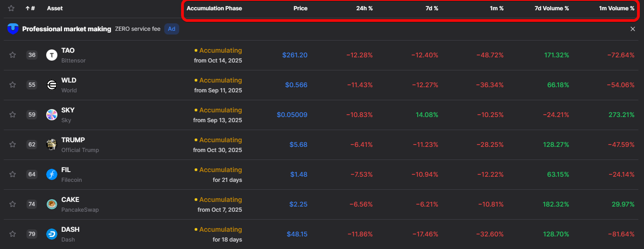This screenshot has height=249, width=644.
Task: Sort by 24h % column header
Action: 364,8
